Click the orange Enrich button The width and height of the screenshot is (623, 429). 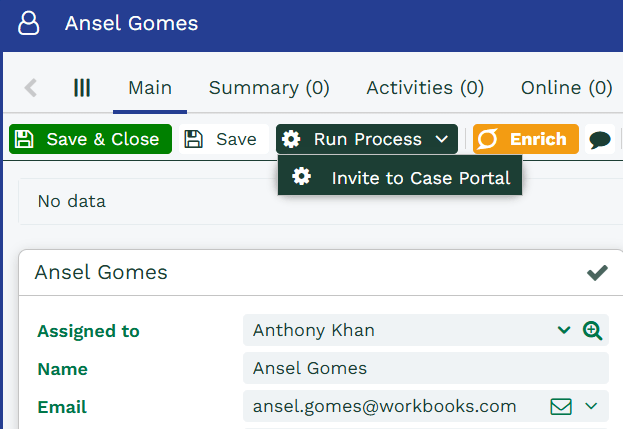click(526, 139)
